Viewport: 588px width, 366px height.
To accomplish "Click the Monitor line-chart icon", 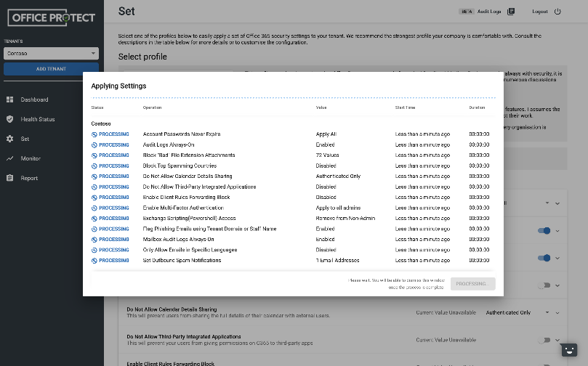I will 10,158.
